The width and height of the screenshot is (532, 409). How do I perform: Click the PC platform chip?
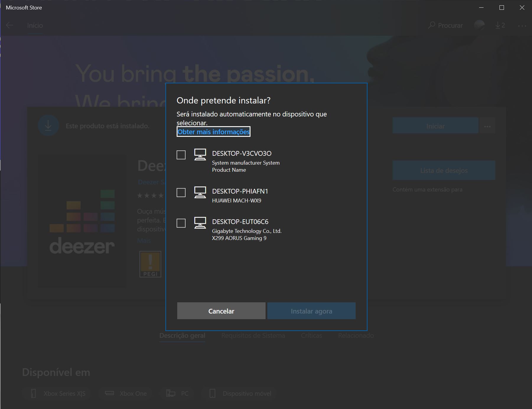177,394
